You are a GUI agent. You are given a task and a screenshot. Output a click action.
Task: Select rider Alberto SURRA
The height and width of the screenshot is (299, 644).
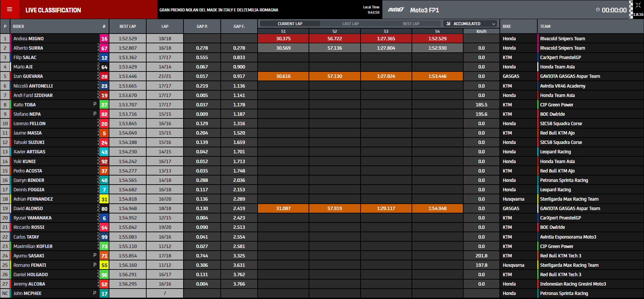pyautogui.click(x=28, y=48)
